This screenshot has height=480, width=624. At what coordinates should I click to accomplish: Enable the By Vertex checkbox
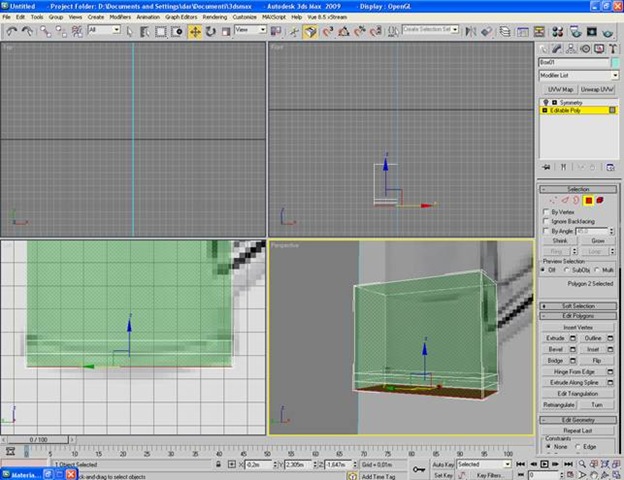pos(545,212)
